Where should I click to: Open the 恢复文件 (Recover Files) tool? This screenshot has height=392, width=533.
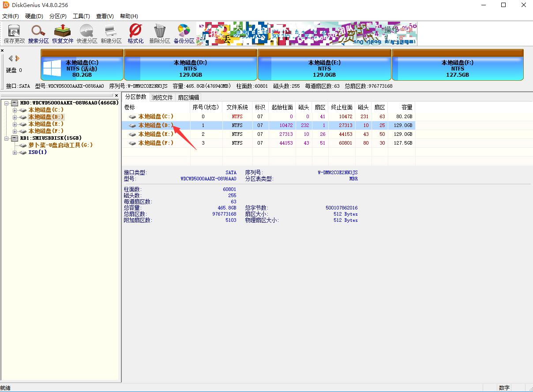[63, 34]
